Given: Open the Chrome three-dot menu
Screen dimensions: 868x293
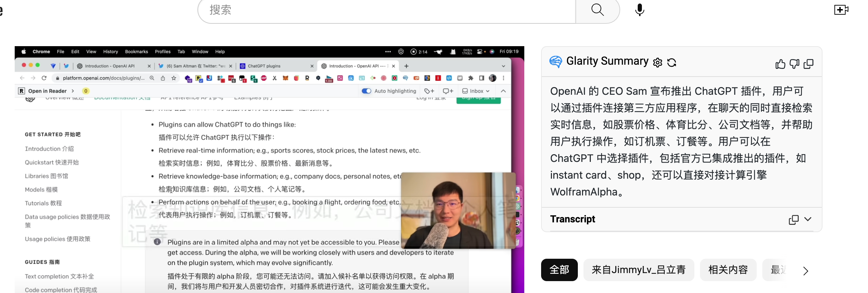Looking at the screenshot, I should 503,78.
